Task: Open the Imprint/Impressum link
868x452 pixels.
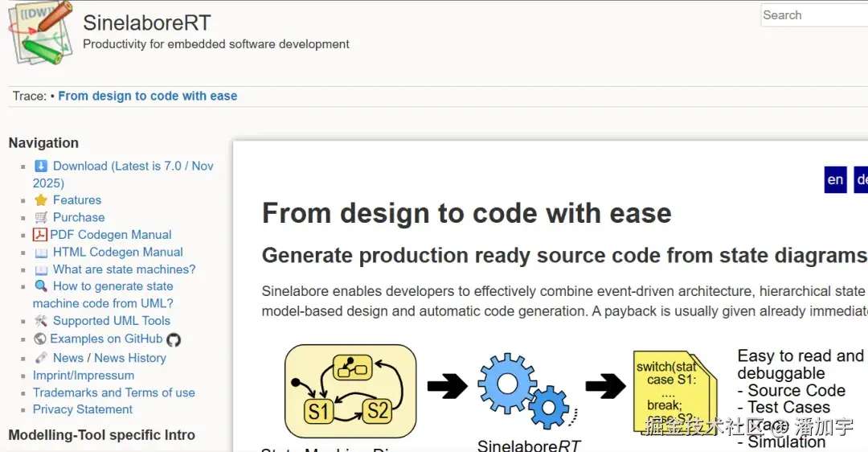Action: pos(83,375)
